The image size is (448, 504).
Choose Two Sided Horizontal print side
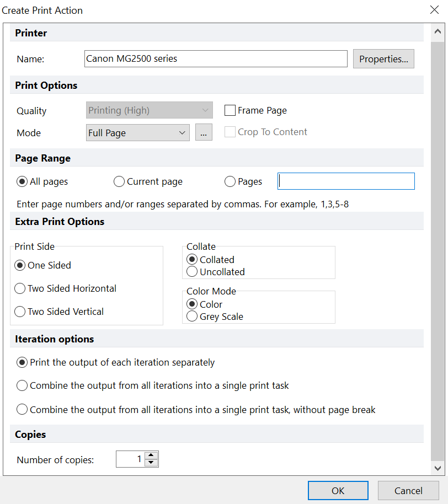[x=20, y=288]
